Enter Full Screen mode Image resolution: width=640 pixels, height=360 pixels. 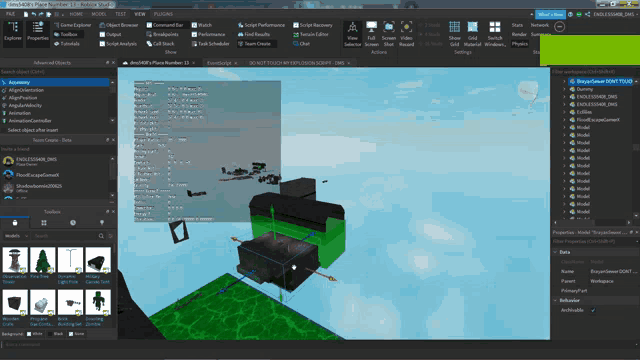pyautogui.click(x=371, y=34)
